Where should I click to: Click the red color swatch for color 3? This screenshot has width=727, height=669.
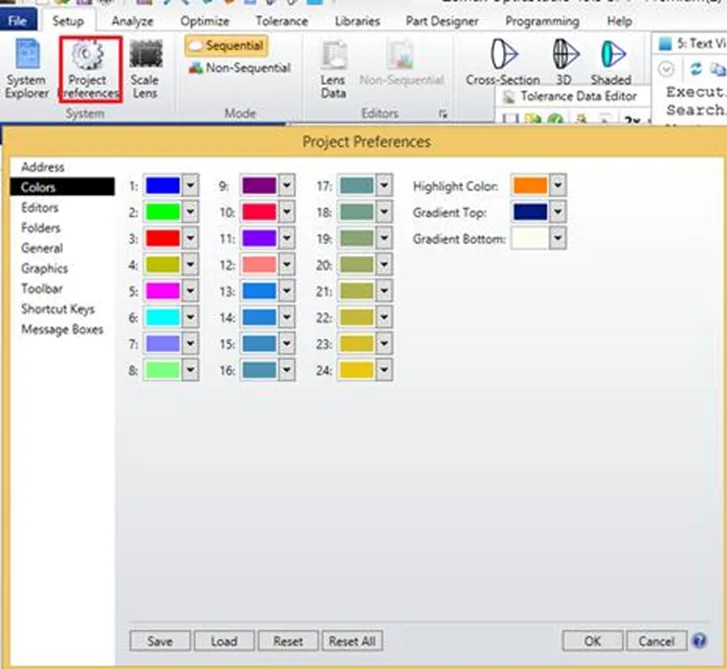click(x=162, y=238)
